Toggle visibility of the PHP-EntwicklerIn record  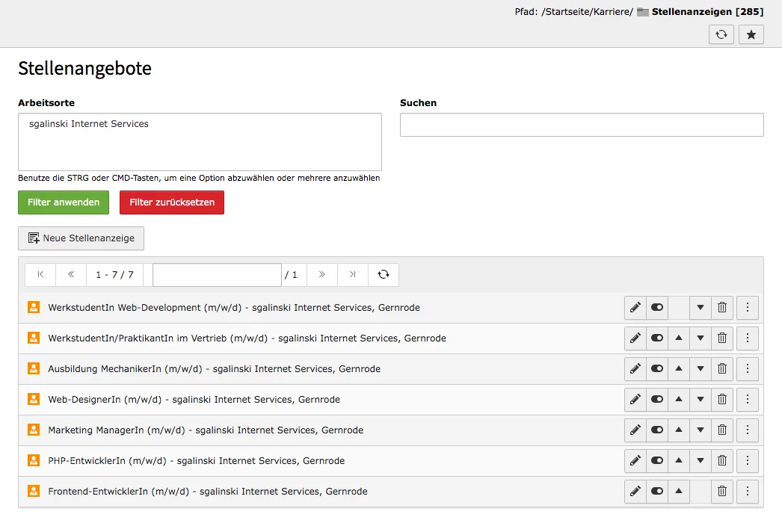tap(656, 460)
